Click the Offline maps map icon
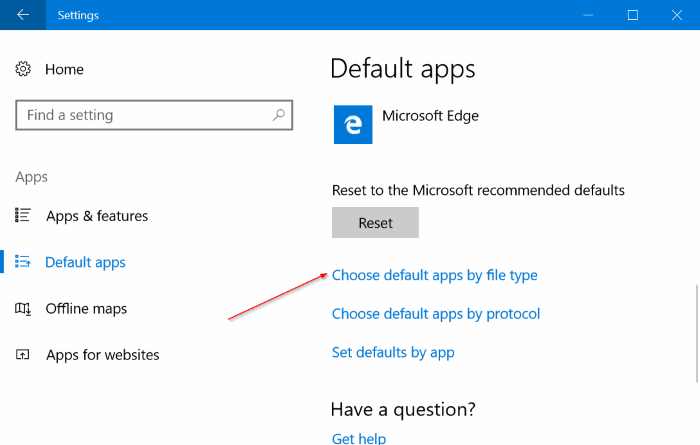 [23, 308]
